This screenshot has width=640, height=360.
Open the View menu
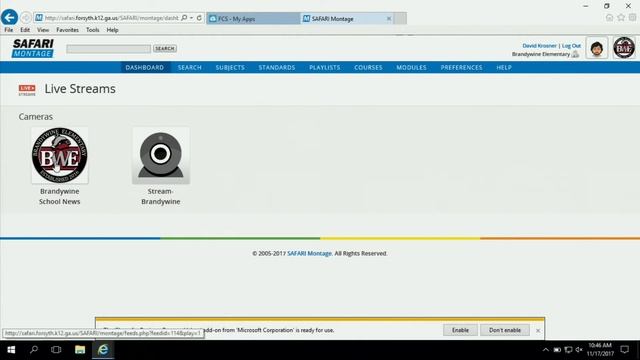point(43,30)
